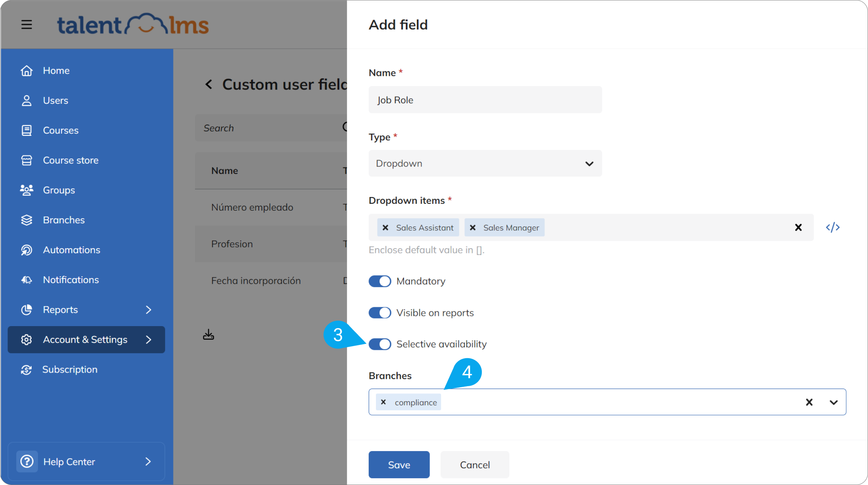
Task: Click the Branches layers icon
Action: point(26,220)
